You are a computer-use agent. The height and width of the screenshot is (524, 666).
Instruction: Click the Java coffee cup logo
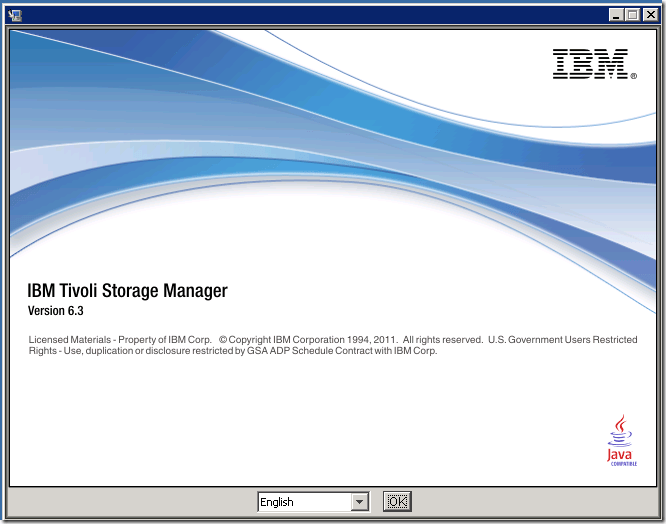pyautogui.click(x=621, y=431)
